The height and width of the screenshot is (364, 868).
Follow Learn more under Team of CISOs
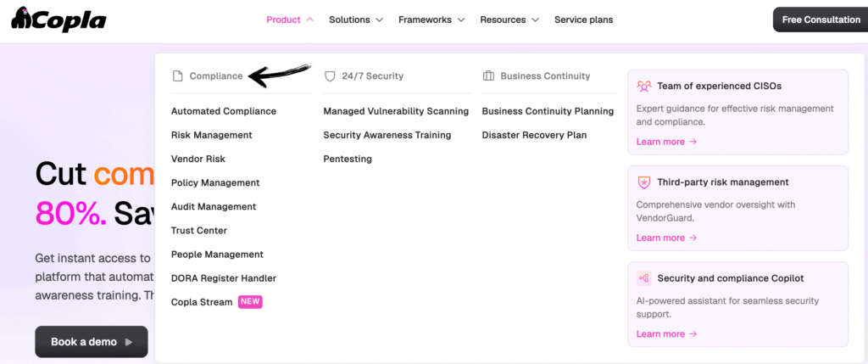coord(666,142)
